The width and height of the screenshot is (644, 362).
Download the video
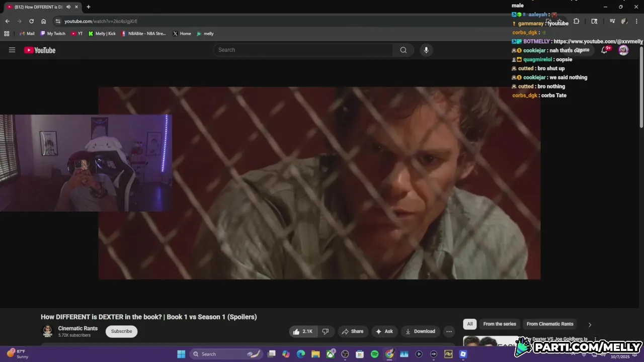coord(420,331)
